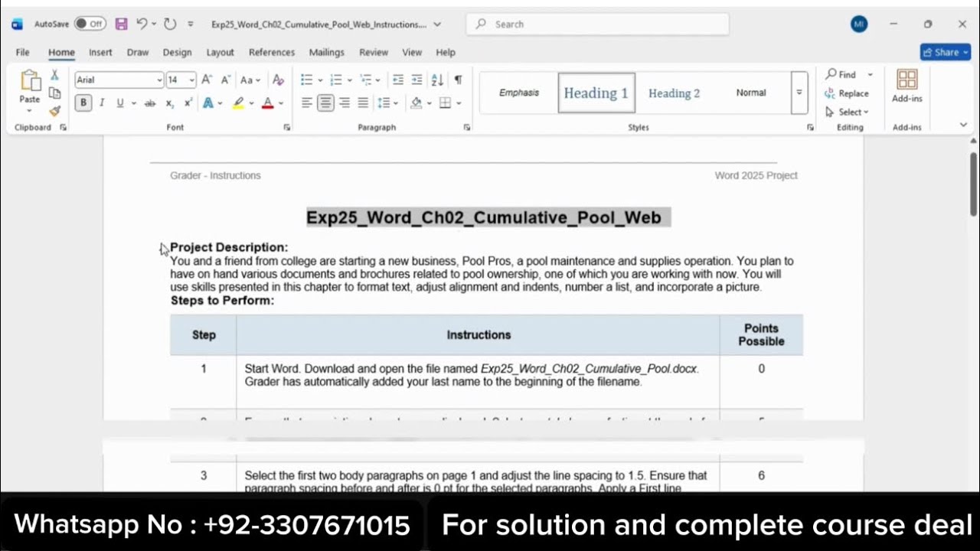This screenshot has height=551, width=980.
Task: Apply strikethrough formatting
Action: 150,103
